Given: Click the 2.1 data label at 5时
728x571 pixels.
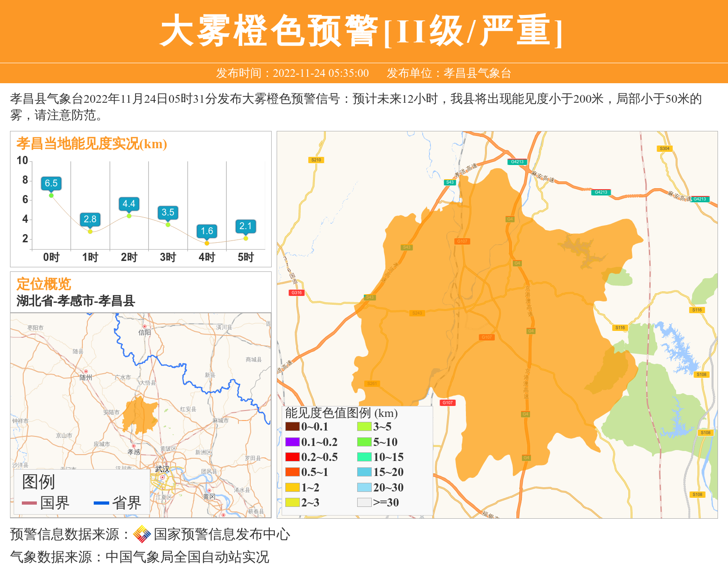Looking at the screenshot, I should pyautogui.click(x=246, y=226).
